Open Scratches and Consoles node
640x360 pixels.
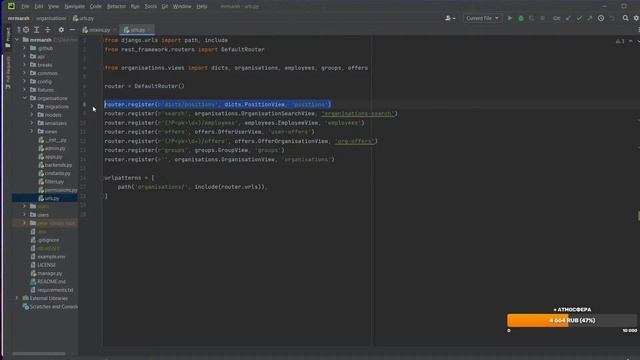[x=50, y=307]
